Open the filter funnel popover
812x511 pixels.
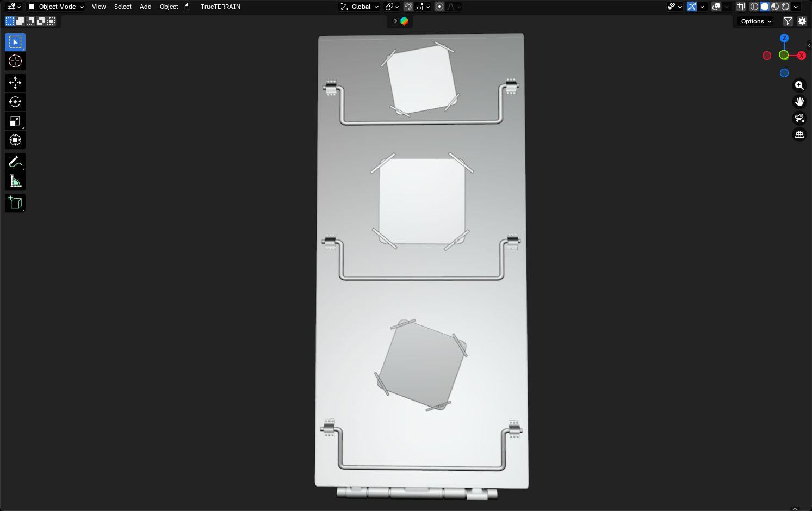point(788,21)
